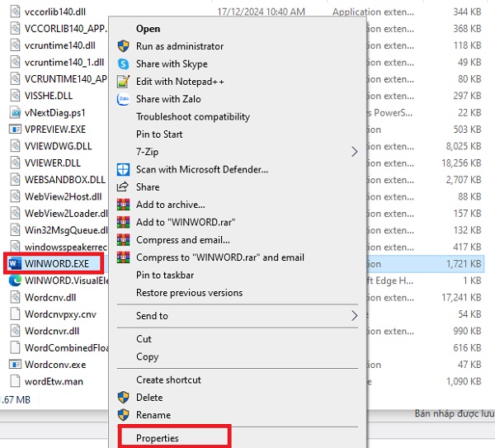Click the Wordconv.exe application icon

click(15, 365)
